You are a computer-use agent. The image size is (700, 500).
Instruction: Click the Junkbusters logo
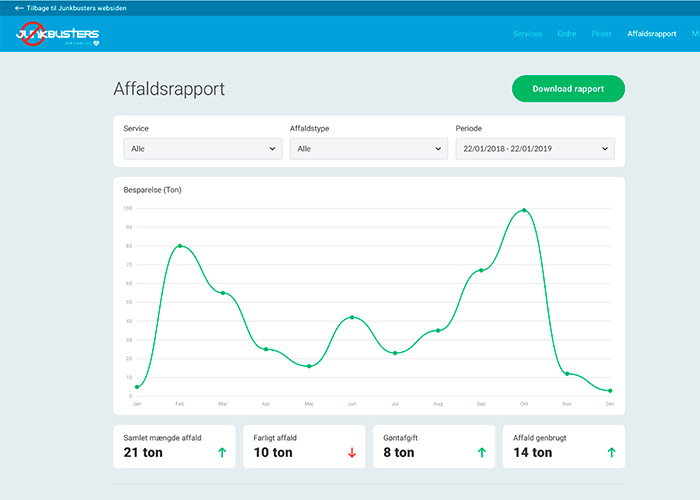[57, 35]
